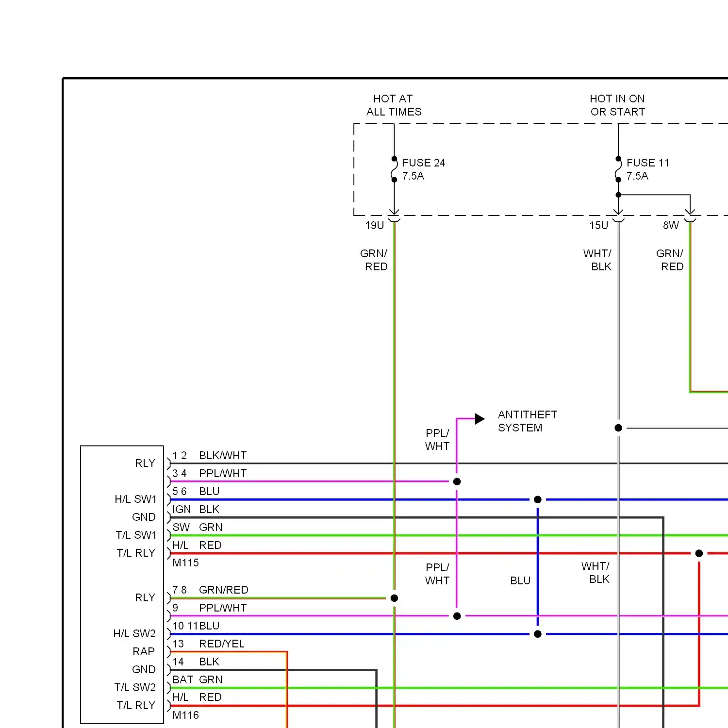Select GRN/RED wire label on pins 7 8
The height and width of the screenshot is (728, 728).
(x=223, y=590)
